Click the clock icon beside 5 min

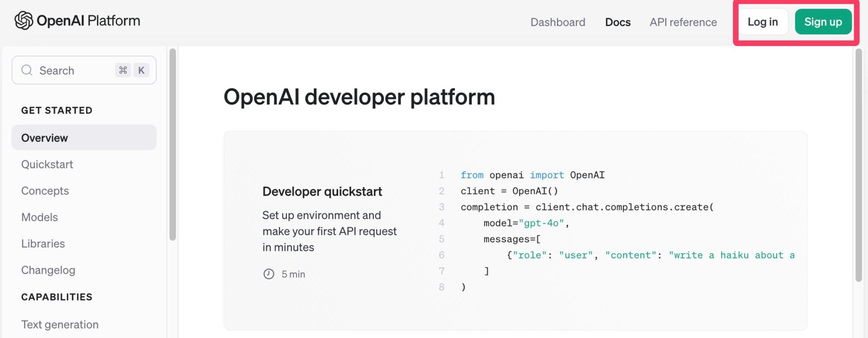(269, 274)
